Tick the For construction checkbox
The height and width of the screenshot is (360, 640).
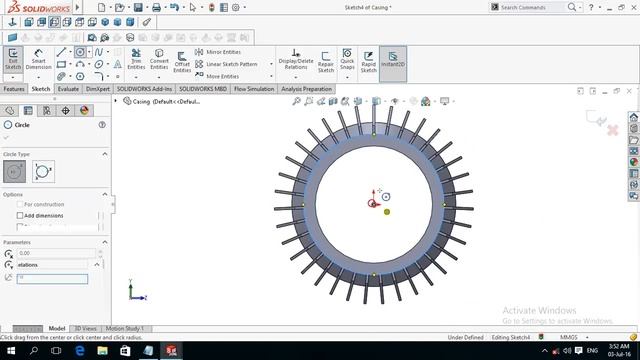20,204
